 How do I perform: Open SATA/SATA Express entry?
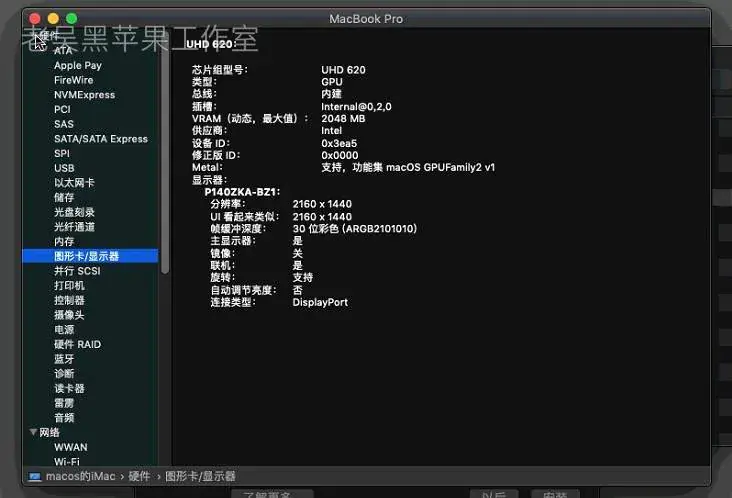[x=100, y=139]
